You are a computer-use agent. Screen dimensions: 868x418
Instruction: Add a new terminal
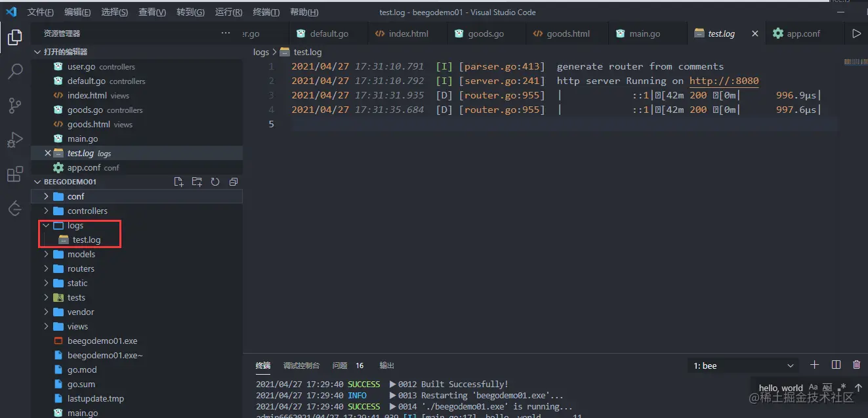pos(814,365)
